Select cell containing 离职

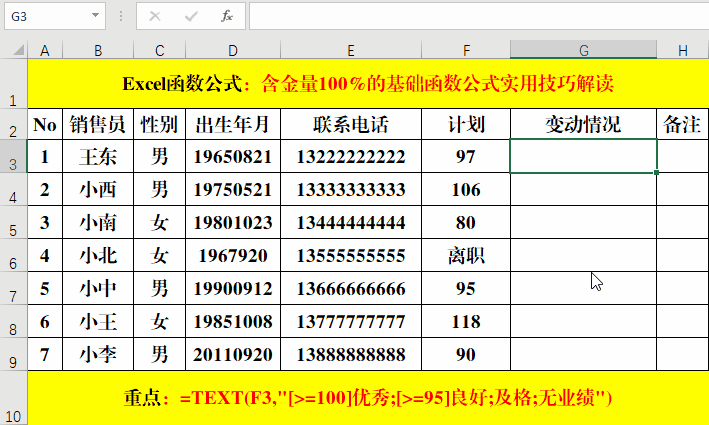[465, 256]
